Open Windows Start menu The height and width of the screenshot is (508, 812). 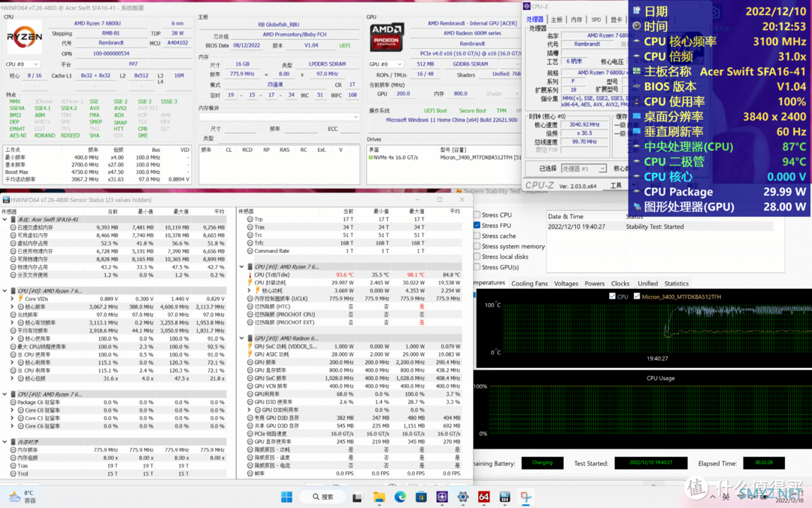coord(286,497)
